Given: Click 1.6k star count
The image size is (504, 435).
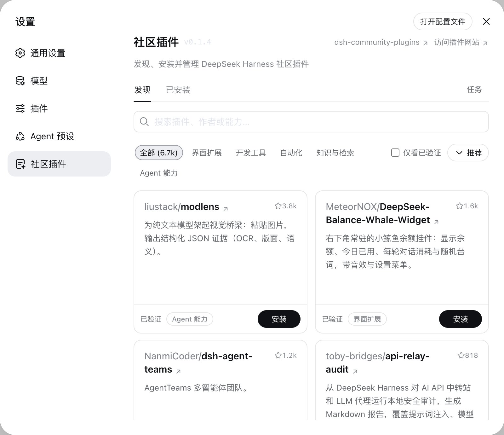Looking at the screenshot, I should point(471,206).
